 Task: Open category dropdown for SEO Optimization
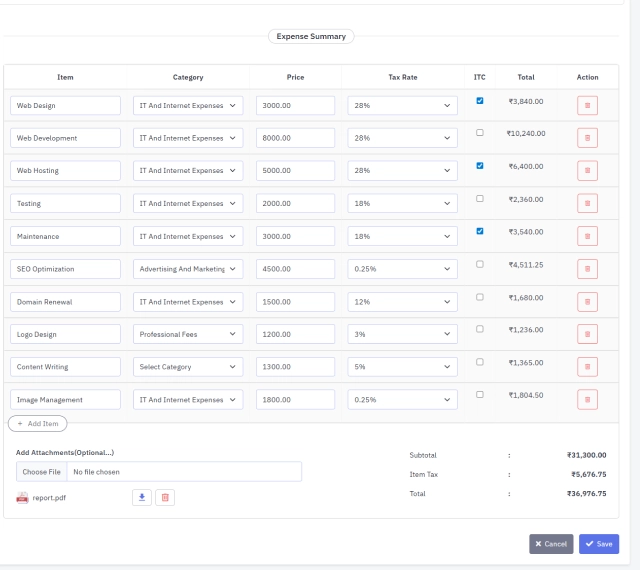pos(188,269)
